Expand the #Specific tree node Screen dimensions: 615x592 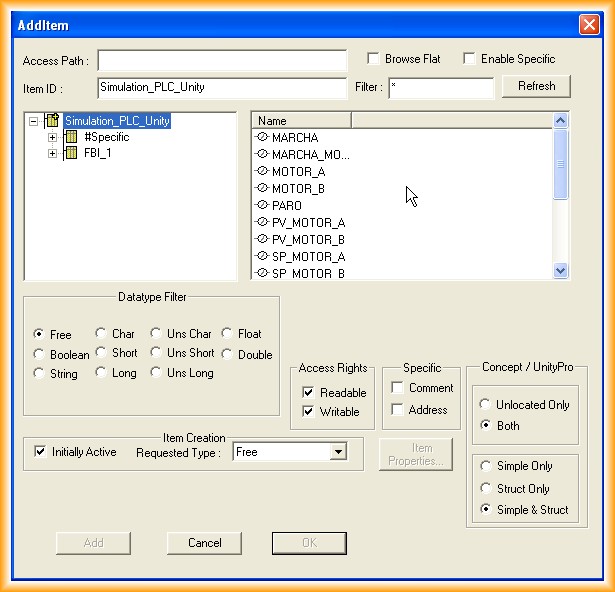pyautogui.click(x=52, y=137)
